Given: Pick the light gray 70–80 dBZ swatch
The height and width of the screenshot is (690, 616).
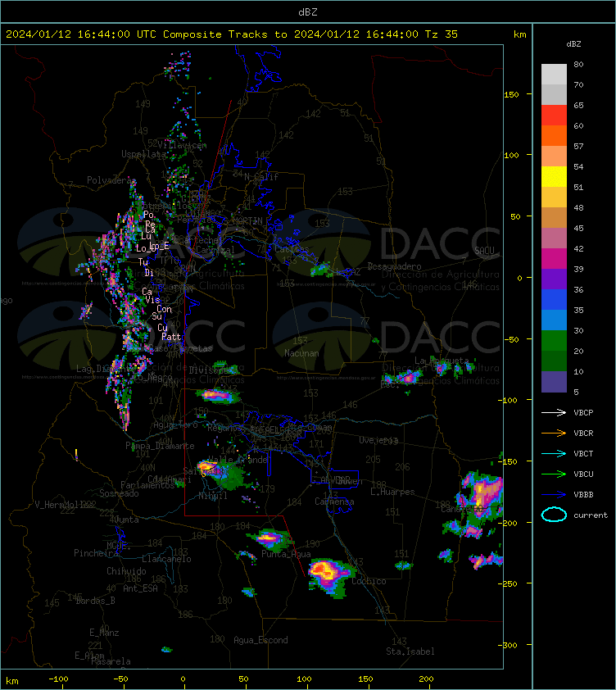Looking at the screenshot, I should coord(554,75).
